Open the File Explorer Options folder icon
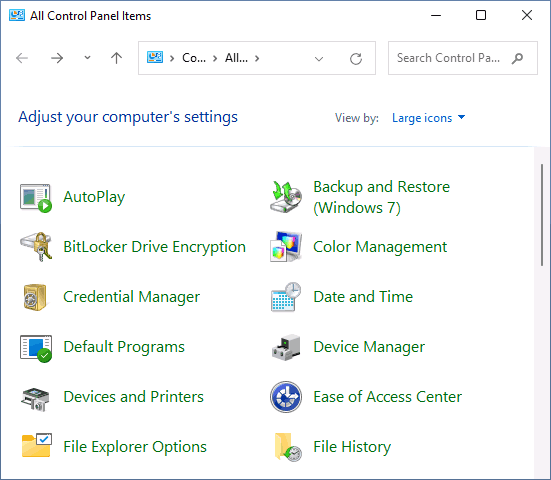The image size is (551, 480). point(37,445)
